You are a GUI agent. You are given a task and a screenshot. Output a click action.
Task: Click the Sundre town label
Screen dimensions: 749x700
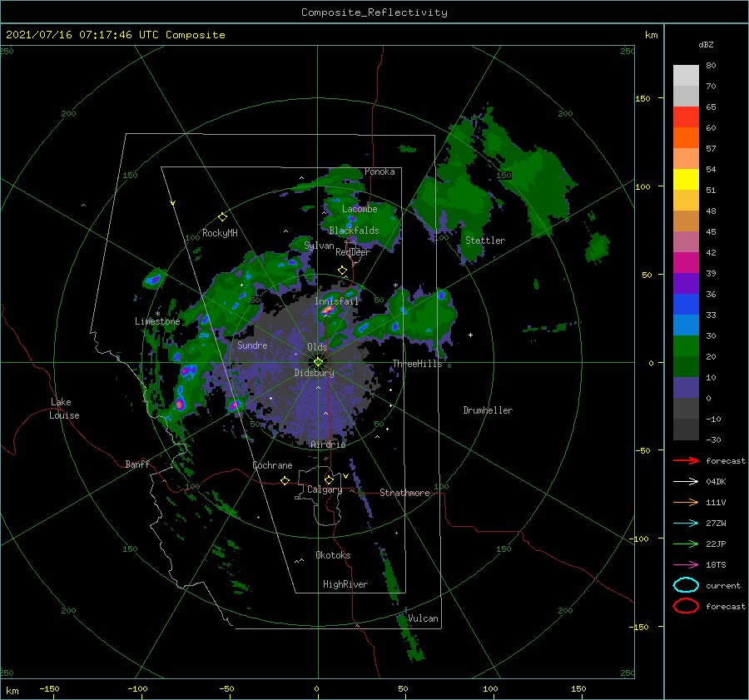click(x=252, y=345)
